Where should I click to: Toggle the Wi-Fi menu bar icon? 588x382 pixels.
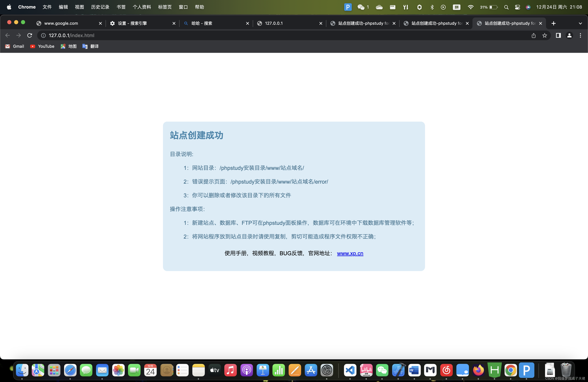click(x=470, y=7)
